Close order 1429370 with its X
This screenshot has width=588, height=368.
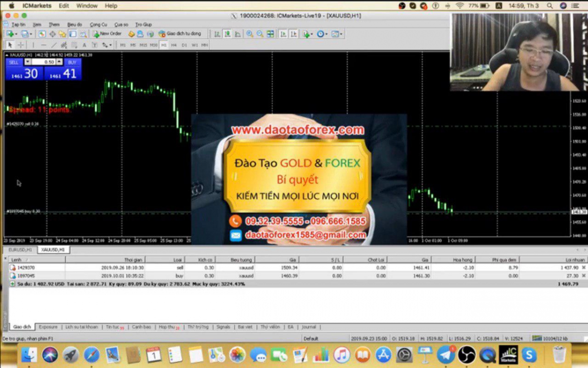click(x=583, y=268)
